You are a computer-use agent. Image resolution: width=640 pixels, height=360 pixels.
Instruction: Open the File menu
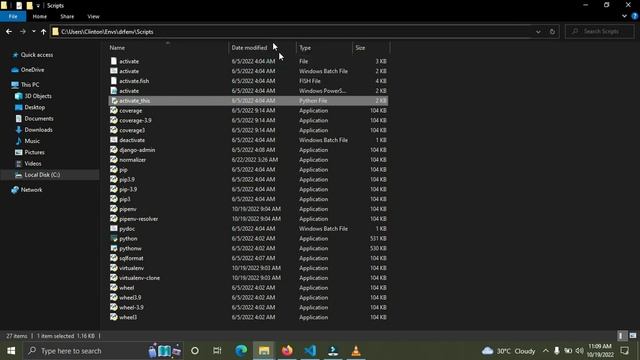click(13, 16)
